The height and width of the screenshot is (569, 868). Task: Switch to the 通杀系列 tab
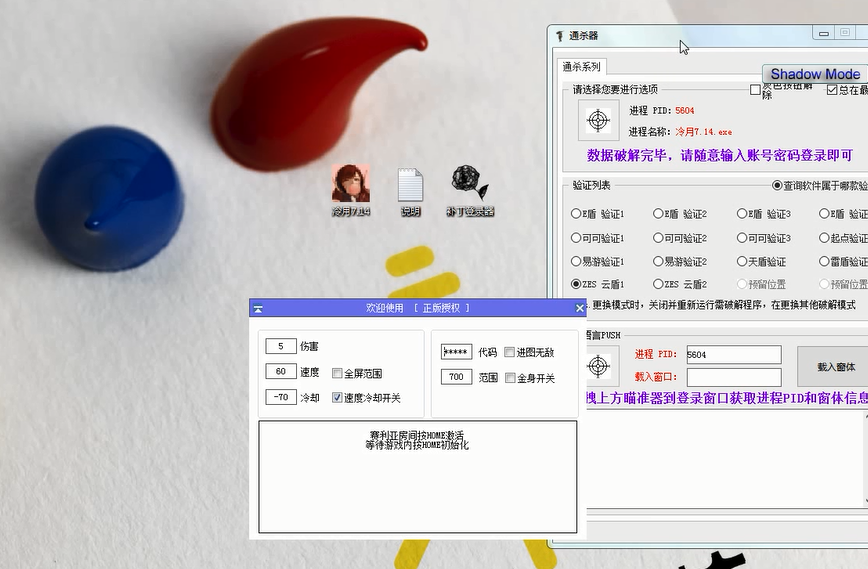coord(581,67)
